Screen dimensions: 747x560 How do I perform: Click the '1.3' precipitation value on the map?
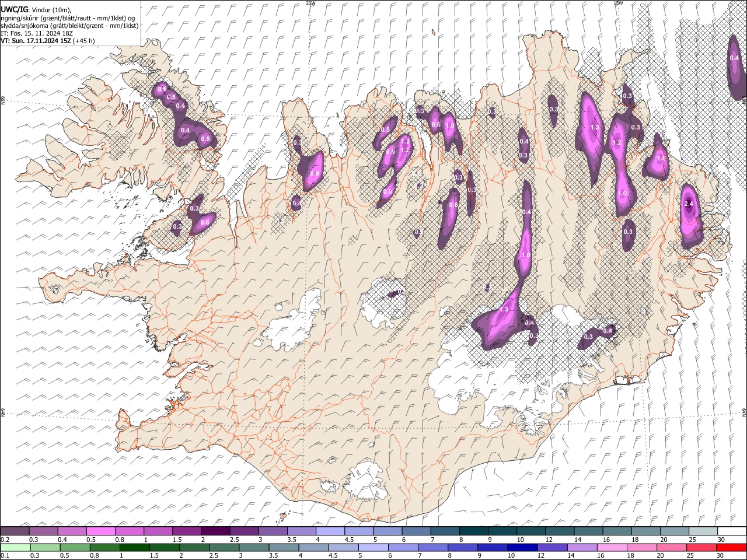click(505, 309)
